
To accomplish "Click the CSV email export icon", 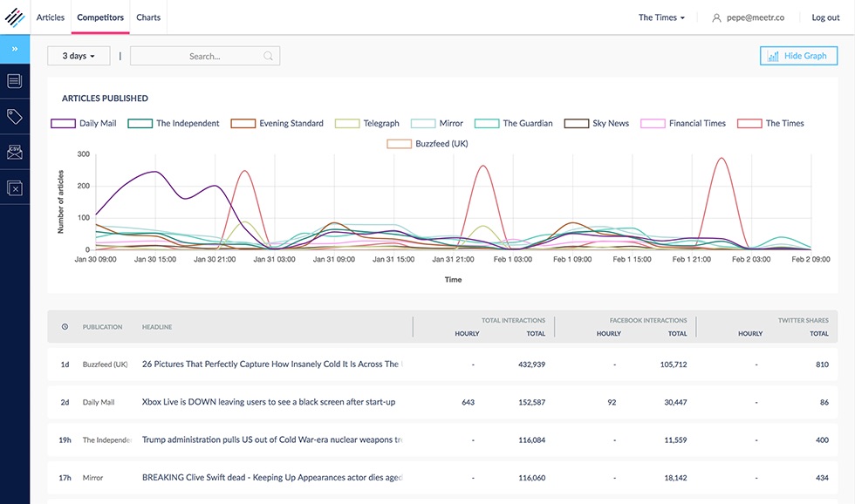I will [14, 153].
